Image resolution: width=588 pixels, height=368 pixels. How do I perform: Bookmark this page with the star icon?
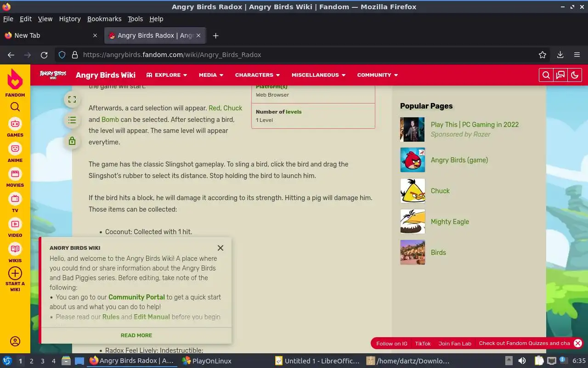pos(543,55)
